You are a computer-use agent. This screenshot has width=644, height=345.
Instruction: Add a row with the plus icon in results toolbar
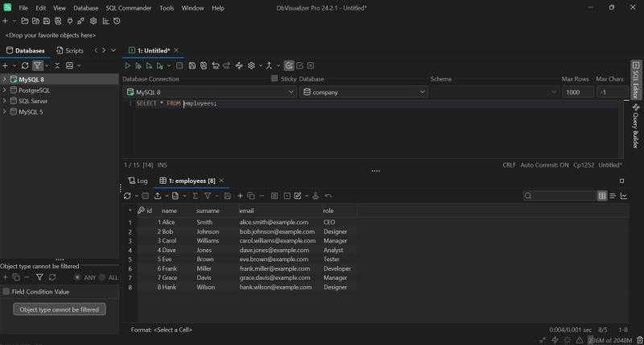coord(240,196)
